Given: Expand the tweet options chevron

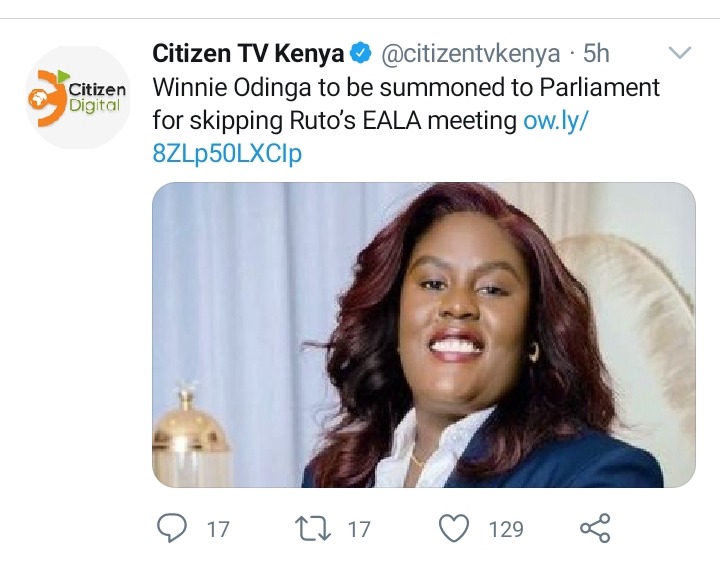Looking at the screenshot, I should pyautogui.click(x=680, y=53).
